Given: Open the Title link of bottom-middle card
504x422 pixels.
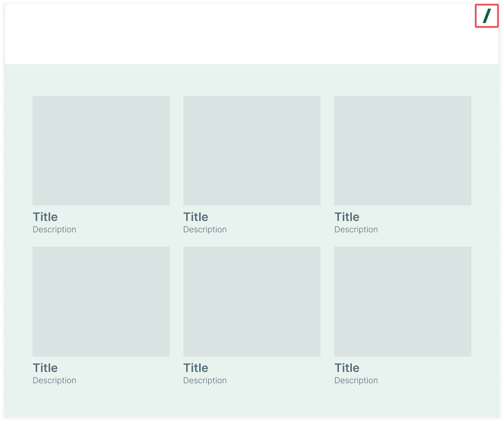Looking at the screenshot, I should click(x=196, y=368).
